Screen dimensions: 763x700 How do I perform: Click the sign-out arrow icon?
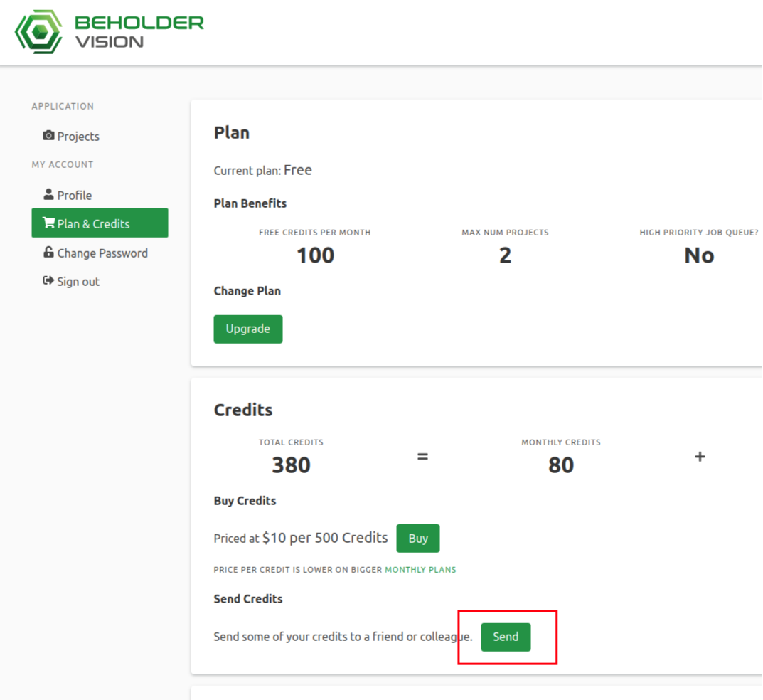point(48,280)
